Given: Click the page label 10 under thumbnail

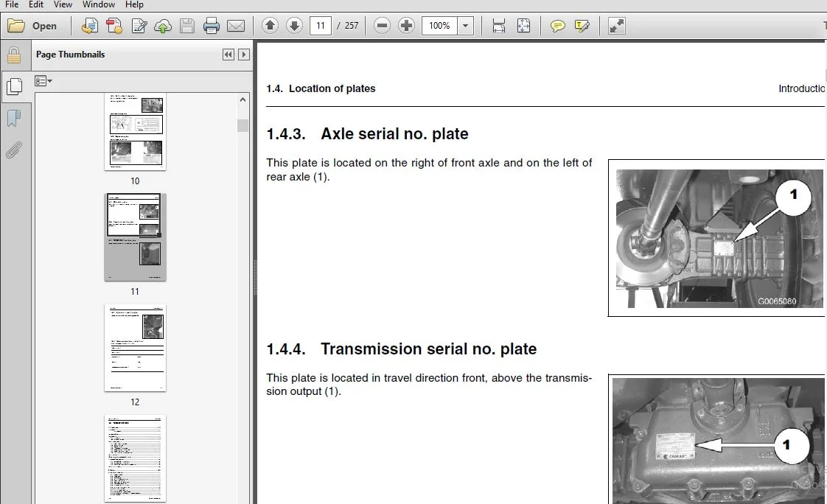Looking at the screenshot, I should click(x=135, y=181).
